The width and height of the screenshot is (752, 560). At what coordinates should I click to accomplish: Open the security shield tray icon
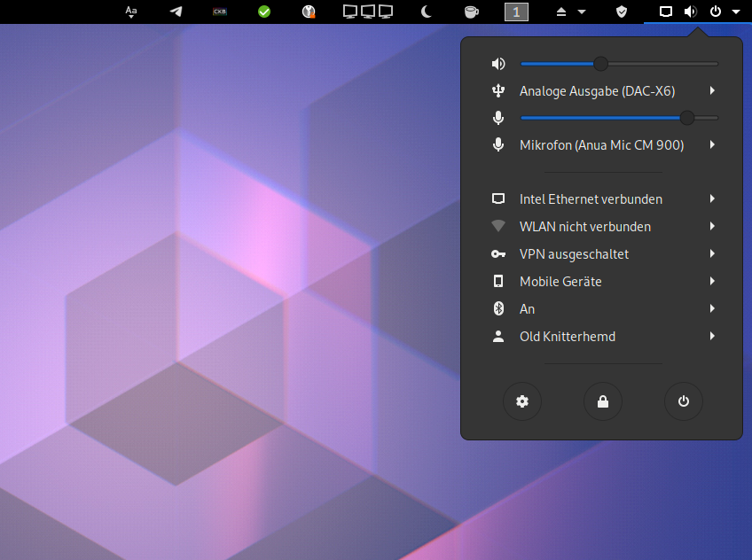[622, 12]
